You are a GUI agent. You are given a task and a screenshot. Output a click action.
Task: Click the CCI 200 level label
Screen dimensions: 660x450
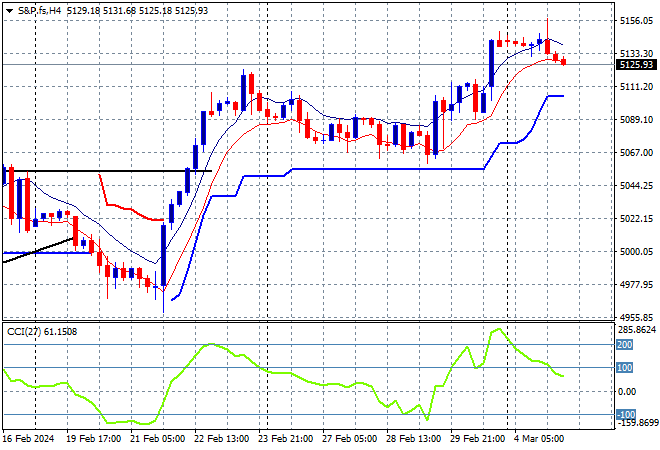pyautogui.click(x=626, y=345)
